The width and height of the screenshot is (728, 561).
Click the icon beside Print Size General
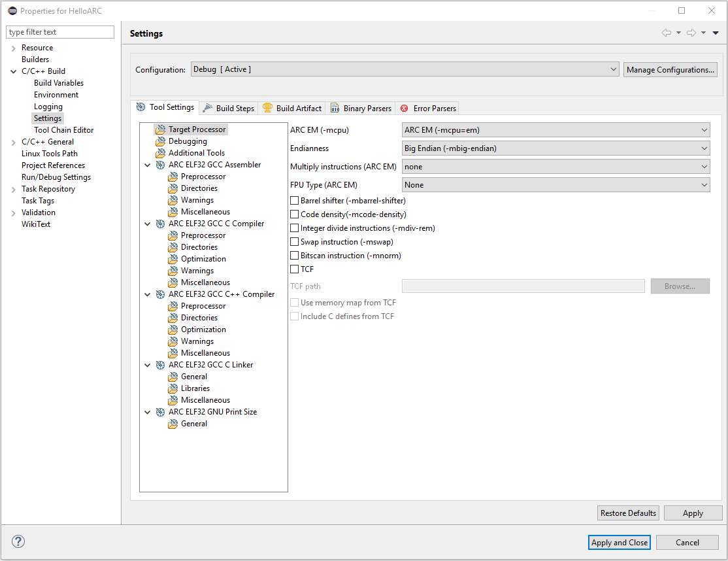click(x=173, y=424)
